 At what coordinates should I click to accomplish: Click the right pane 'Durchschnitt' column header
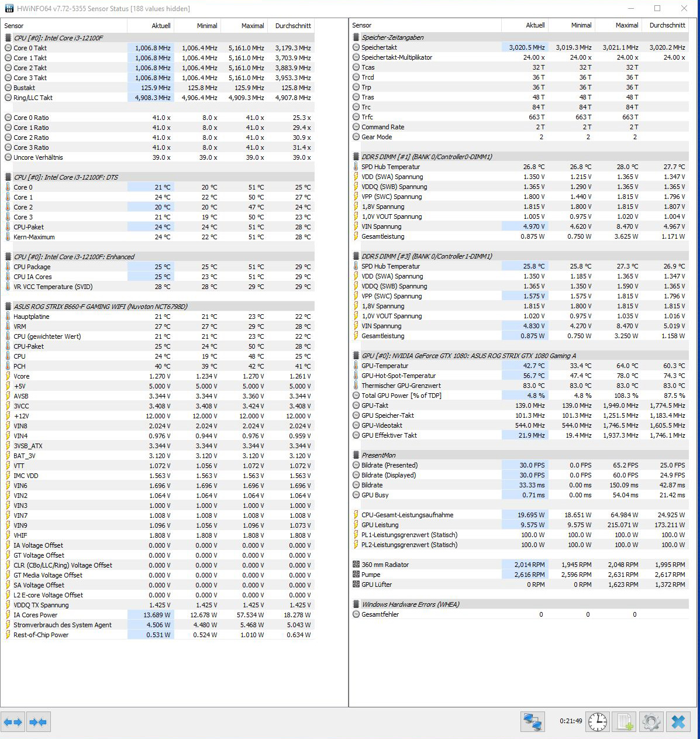point(666,25)
